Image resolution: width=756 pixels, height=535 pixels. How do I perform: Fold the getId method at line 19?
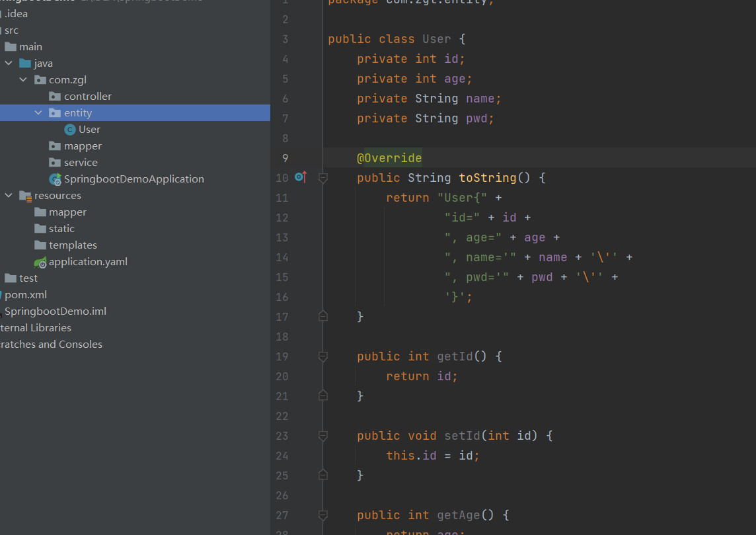click(323, 356)
